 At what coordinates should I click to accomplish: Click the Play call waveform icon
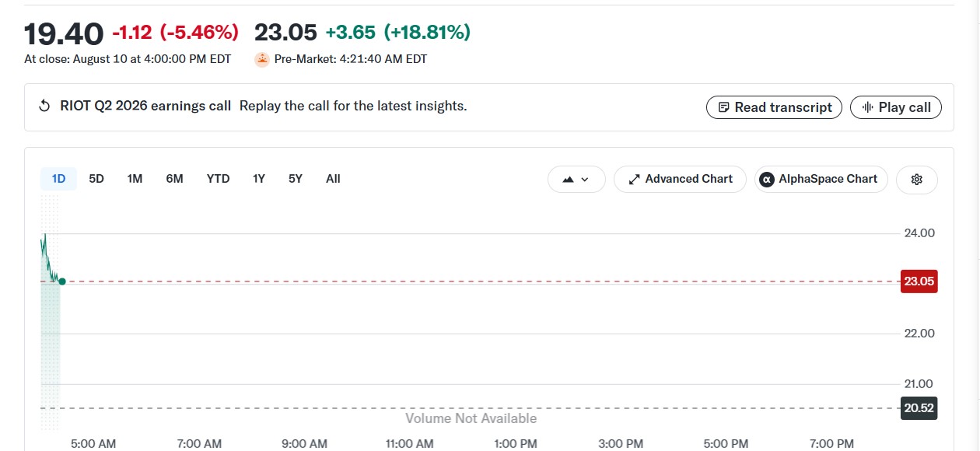[867, 107]
